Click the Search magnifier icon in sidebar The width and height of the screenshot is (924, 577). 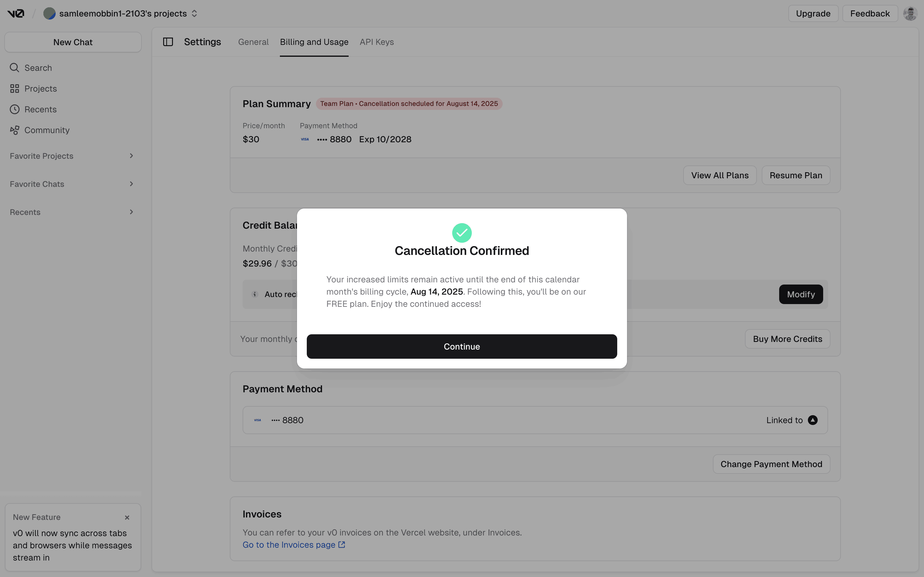pos(14,68)
